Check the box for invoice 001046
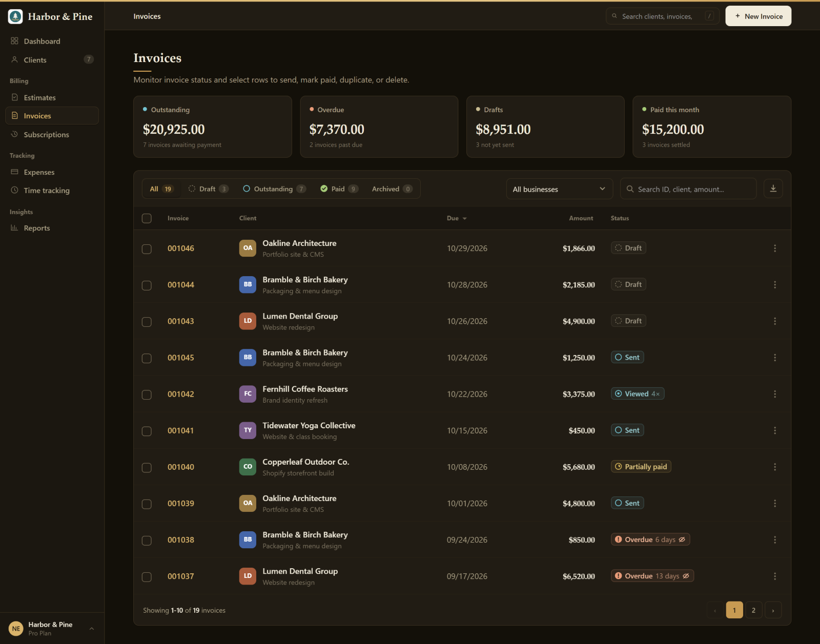The height and width of the screenshot is (644, 820). (x=147, y=249)
